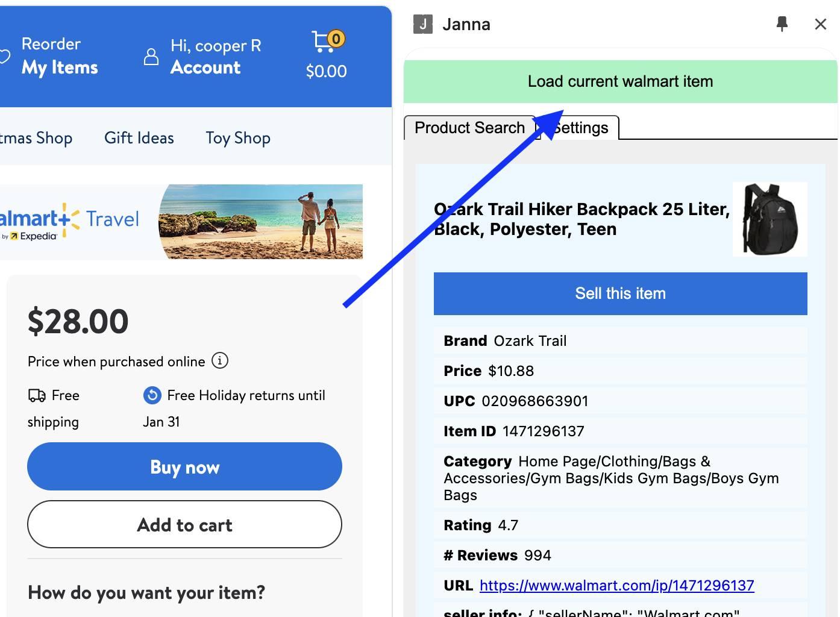
Task: Click the $28.00 price text
Action: pyautogui.click(x=78, y=321)
